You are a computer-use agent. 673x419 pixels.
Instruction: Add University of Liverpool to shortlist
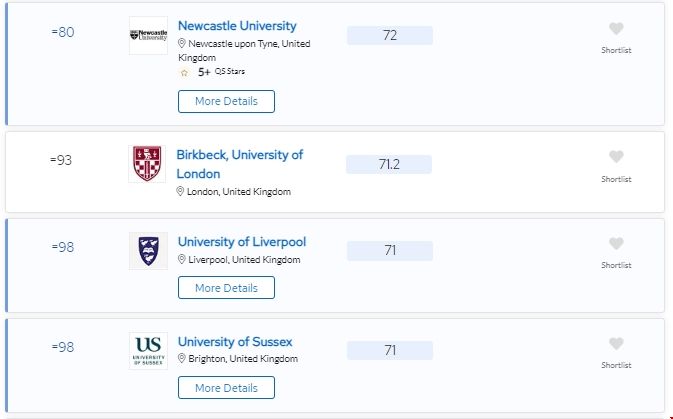click(x=616, y=244)
